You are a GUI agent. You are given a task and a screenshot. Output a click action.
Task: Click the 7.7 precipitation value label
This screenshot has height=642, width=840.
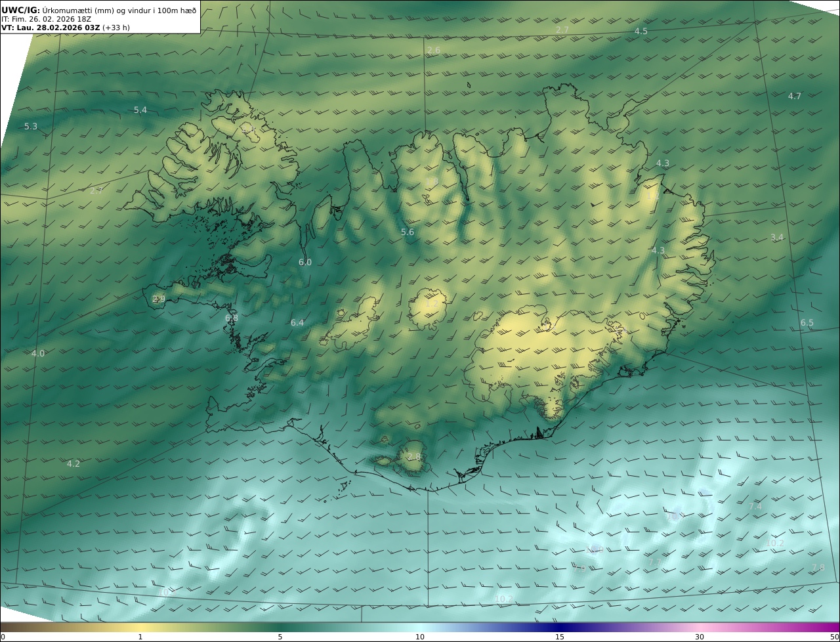pyautogui.click(x=654, y=563)
